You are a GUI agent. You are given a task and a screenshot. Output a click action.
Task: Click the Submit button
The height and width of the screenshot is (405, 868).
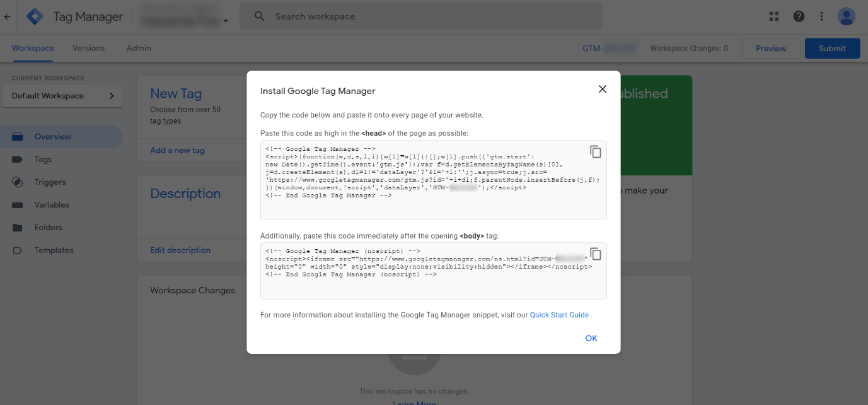pos(832,49)
